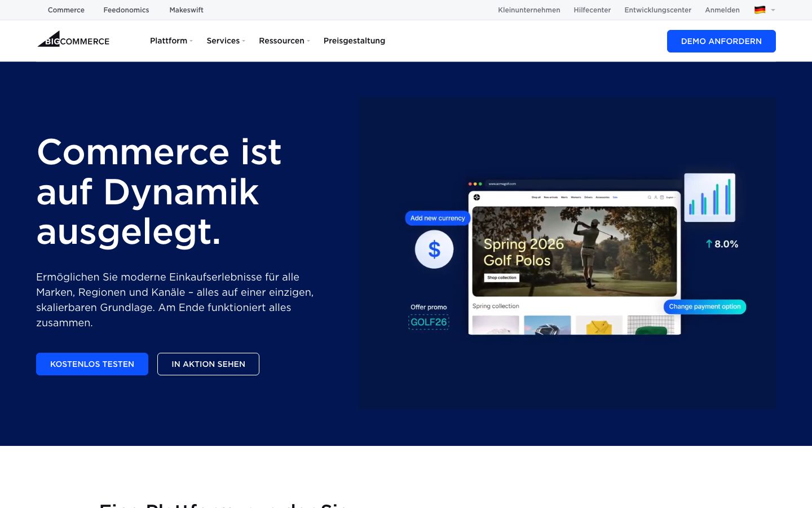Viewport: 812px width, 508px height.
Task: Click the Spring 2026 Golf Polos banner
Action: (x=575, y=251)
